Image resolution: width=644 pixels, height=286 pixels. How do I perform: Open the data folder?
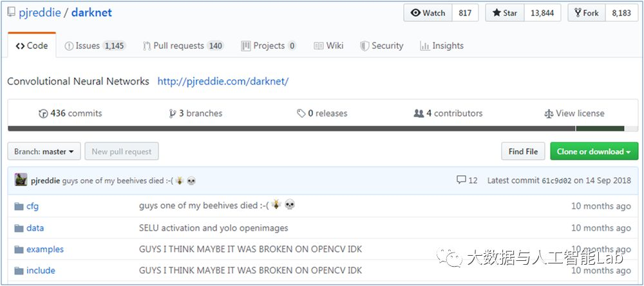coord(35,228)
